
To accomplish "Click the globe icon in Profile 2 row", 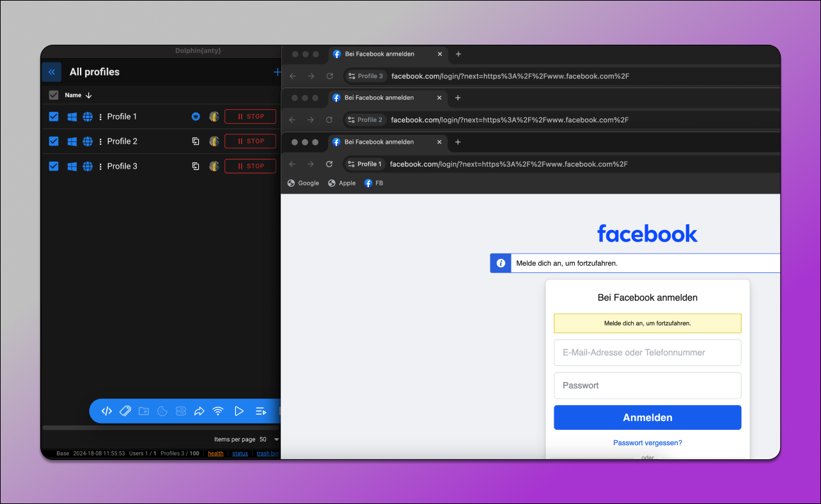I will tap(88, 142).
